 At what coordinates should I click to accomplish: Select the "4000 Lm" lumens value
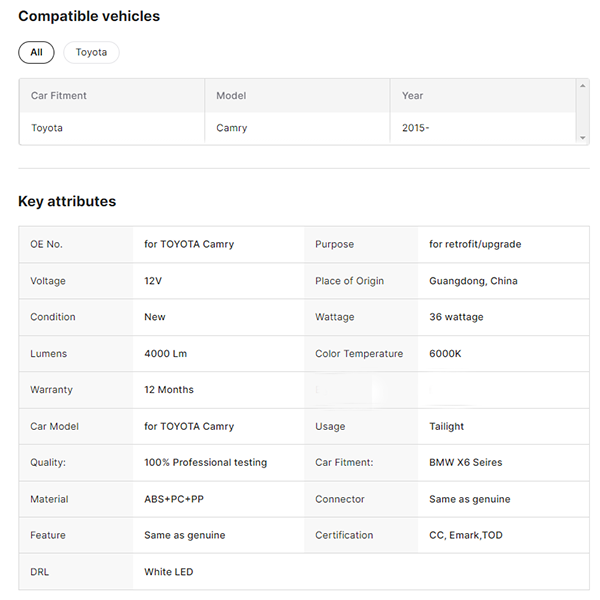coord(165,354)
